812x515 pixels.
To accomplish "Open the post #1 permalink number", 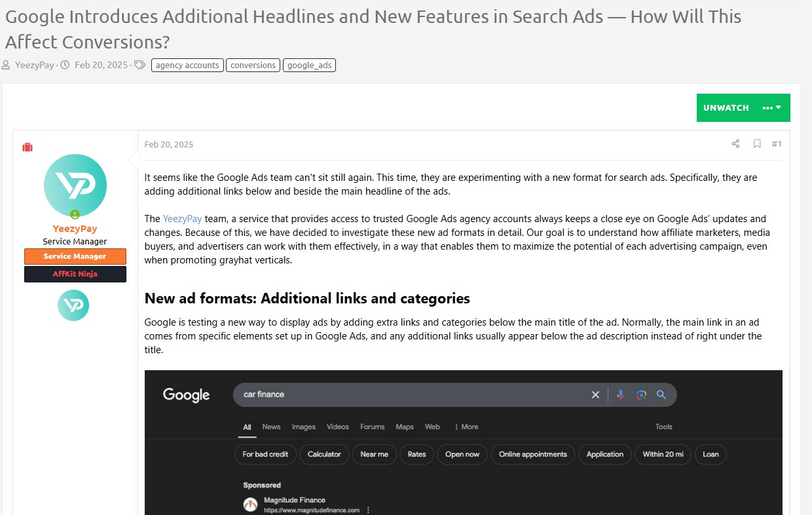I will coord(777,143).
